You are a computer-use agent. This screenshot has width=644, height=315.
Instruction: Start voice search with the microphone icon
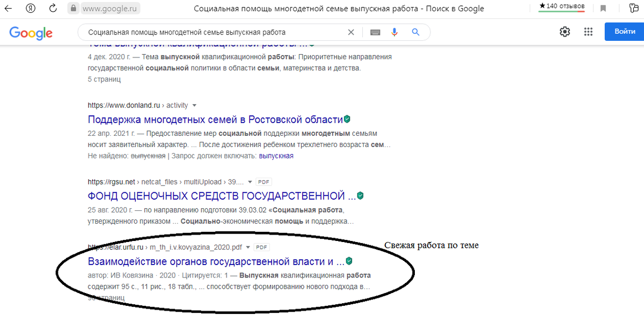pyautogui.click(x=394, y=32)
